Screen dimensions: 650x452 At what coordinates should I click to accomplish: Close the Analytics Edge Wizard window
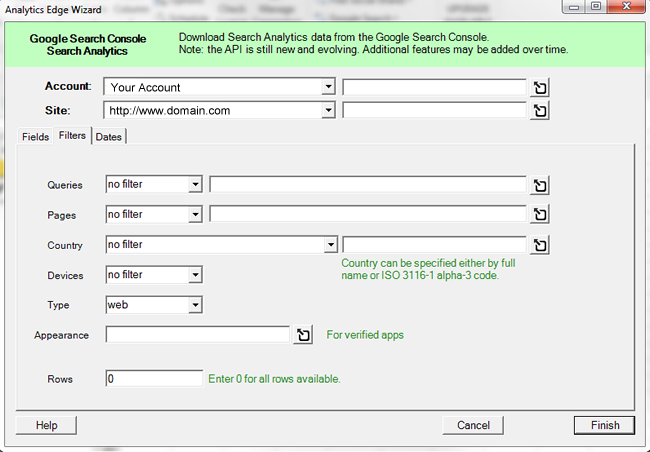pyautogui.click(x=627, y=6)
